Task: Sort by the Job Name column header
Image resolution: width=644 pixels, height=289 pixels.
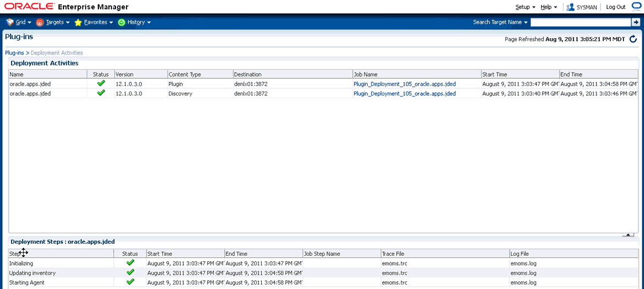Action: 417,74
